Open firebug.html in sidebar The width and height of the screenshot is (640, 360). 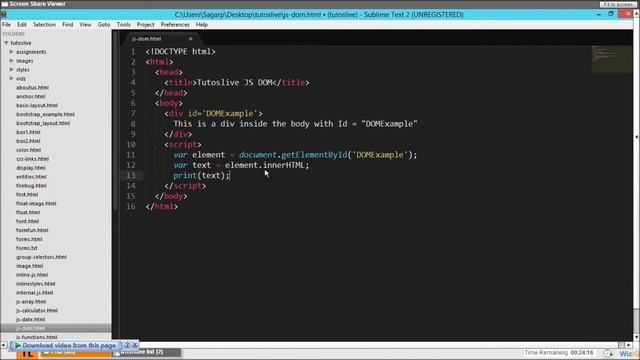pos(31,185)
